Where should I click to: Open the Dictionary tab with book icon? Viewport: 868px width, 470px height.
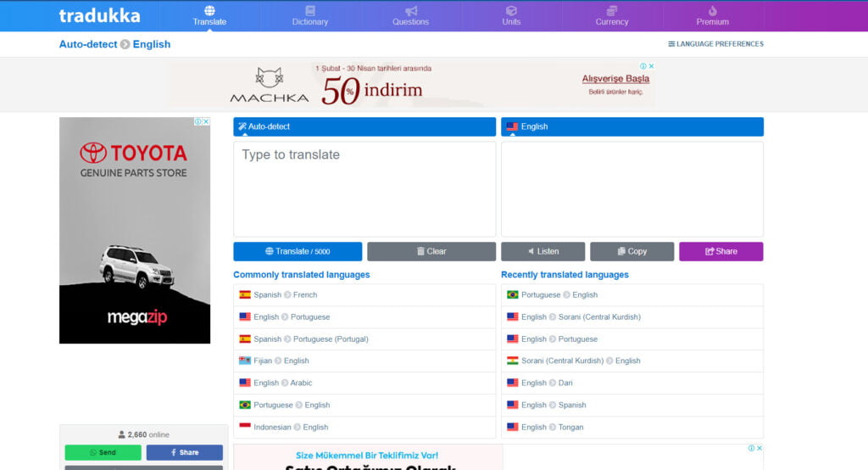(309, 15)
